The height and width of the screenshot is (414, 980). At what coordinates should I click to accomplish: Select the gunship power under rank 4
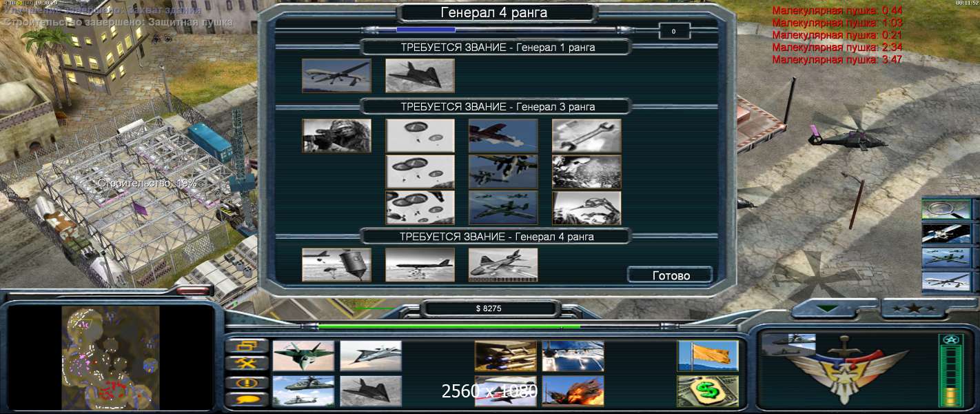pyautogui.click(x=503, y=265)
